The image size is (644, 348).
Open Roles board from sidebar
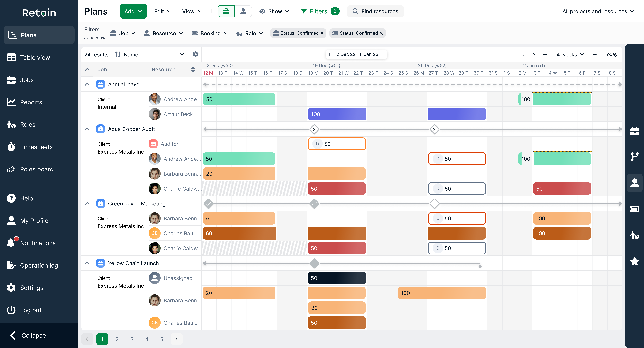(37, 169)
